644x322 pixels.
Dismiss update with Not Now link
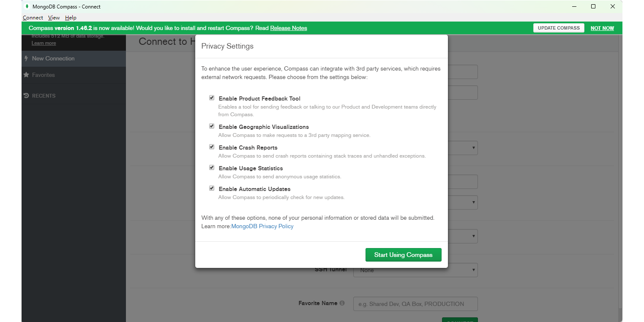click(x=602, y=28)
